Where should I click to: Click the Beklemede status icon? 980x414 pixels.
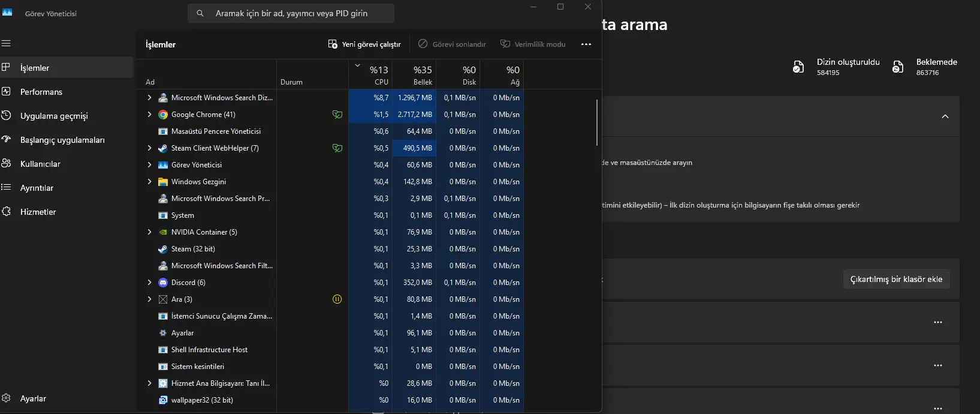898,67
